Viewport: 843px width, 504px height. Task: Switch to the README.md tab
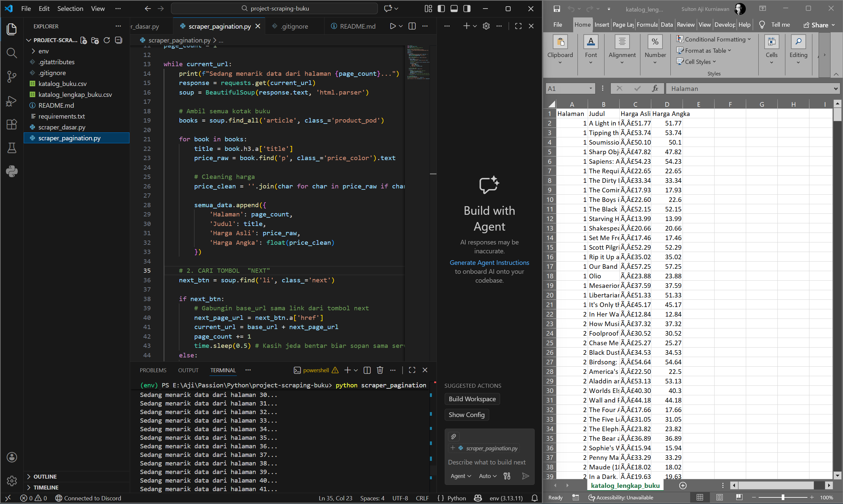point(357,26)
